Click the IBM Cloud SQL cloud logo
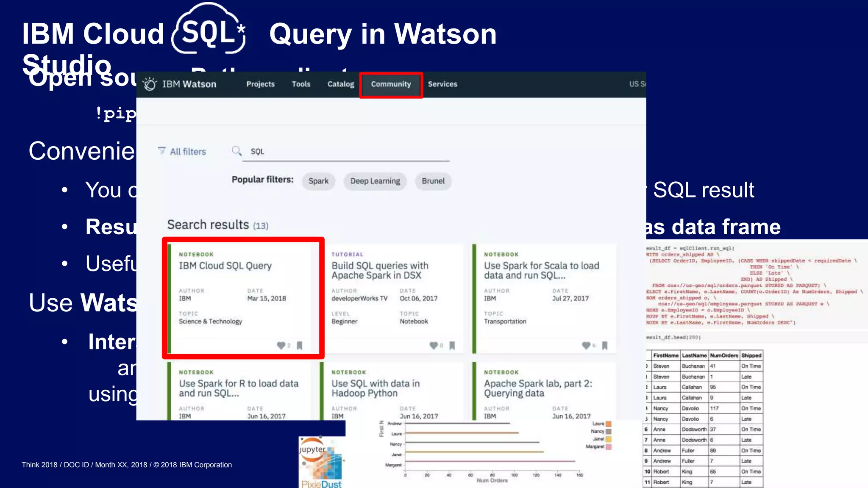Screen dimensions: 868x488 209,28
